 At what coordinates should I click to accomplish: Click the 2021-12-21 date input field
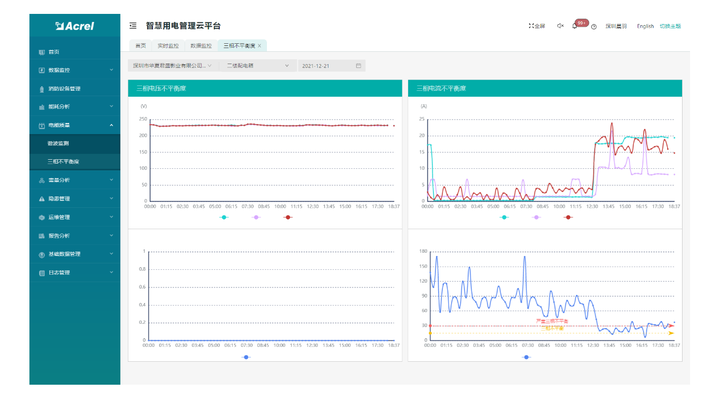[x=332, y=66]
